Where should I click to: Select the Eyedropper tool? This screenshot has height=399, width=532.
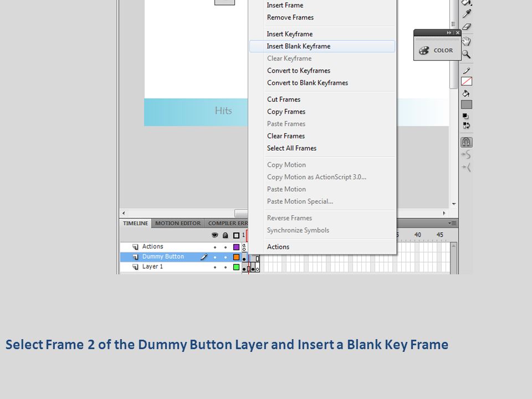(x=467, y=13)
